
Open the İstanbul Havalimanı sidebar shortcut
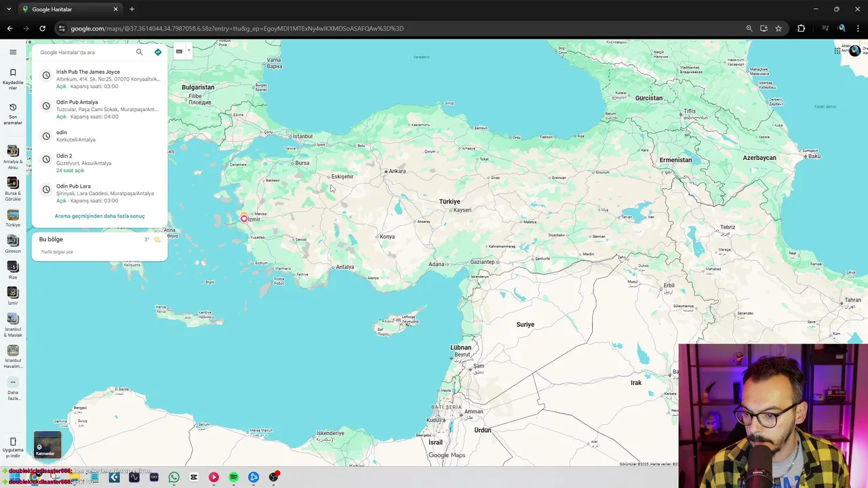13,357
